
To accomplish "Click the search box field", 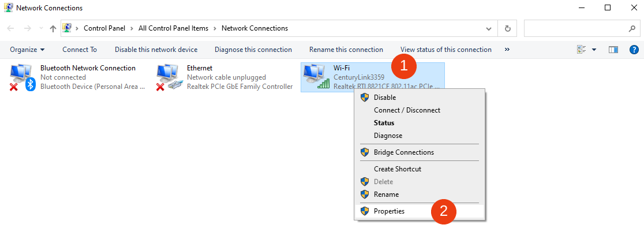I will pos(577,28).
